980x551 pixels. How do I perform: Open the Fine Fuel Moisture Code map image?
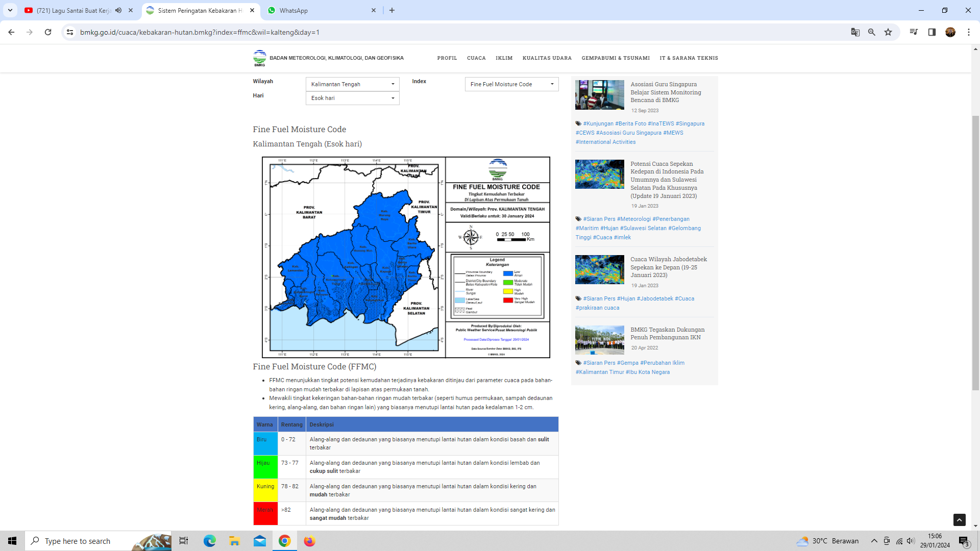406,257
